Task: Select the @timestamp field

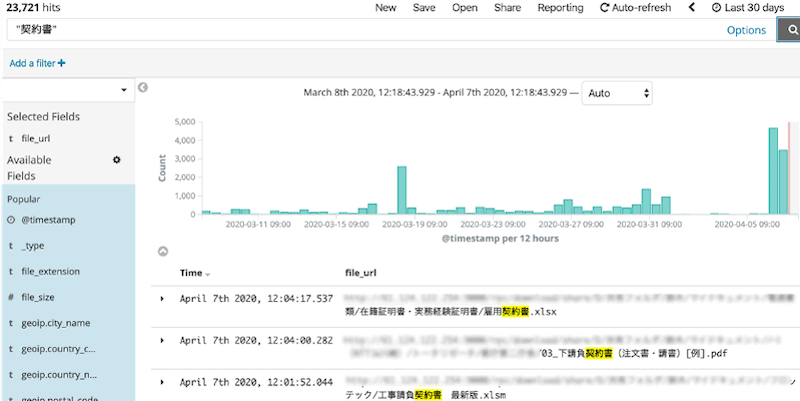Action: tap(48, 220)
